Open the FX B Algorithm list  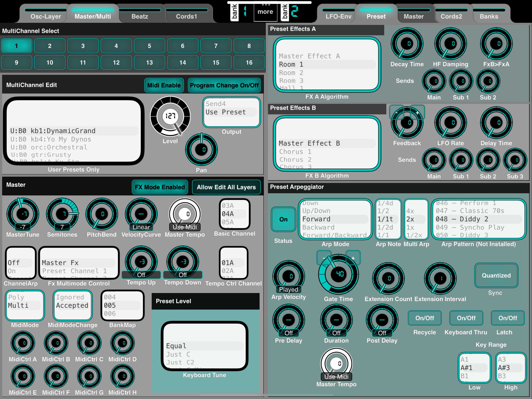pyautogui.click(x=327, y=143)
